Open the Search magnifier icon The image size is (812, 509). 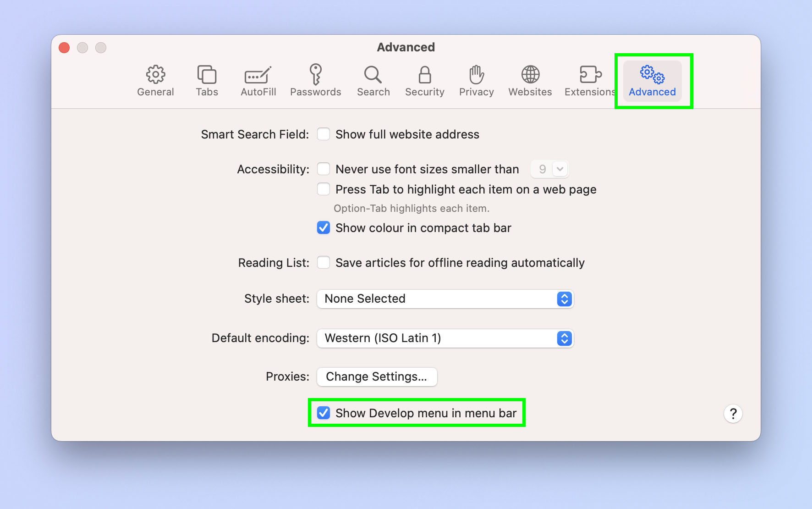[373, 80]
